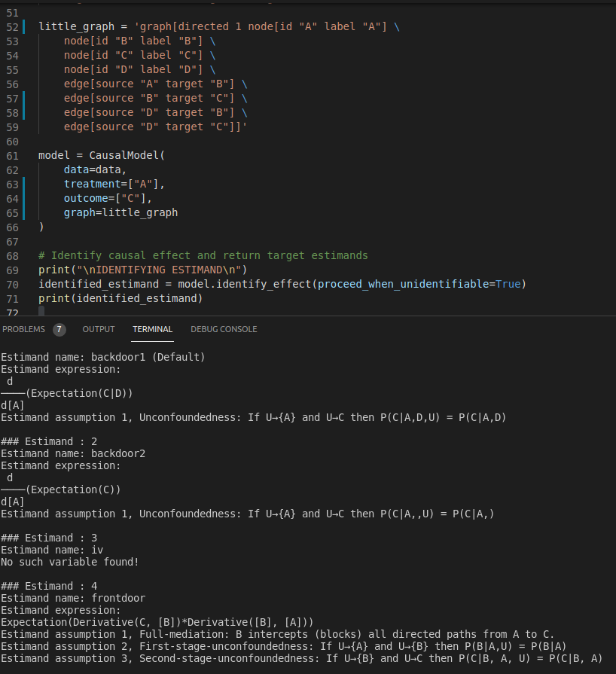Click the Second-stage-unconfoundedness assumption line
The width and height of the screenshot is (616, 674).
click(302, 658)
